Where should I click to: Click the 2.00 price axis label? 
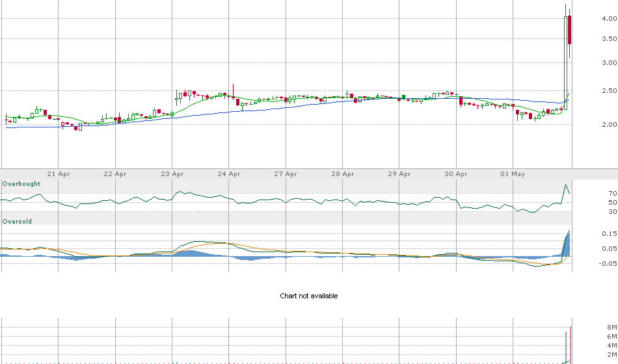coord(610,125)
